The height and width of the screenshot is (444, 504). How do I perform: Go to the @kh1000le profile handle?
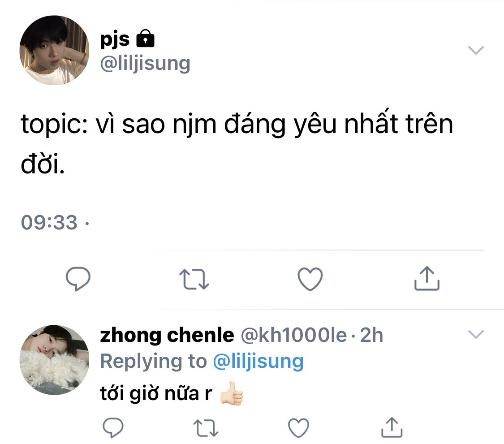pos(294,335)
